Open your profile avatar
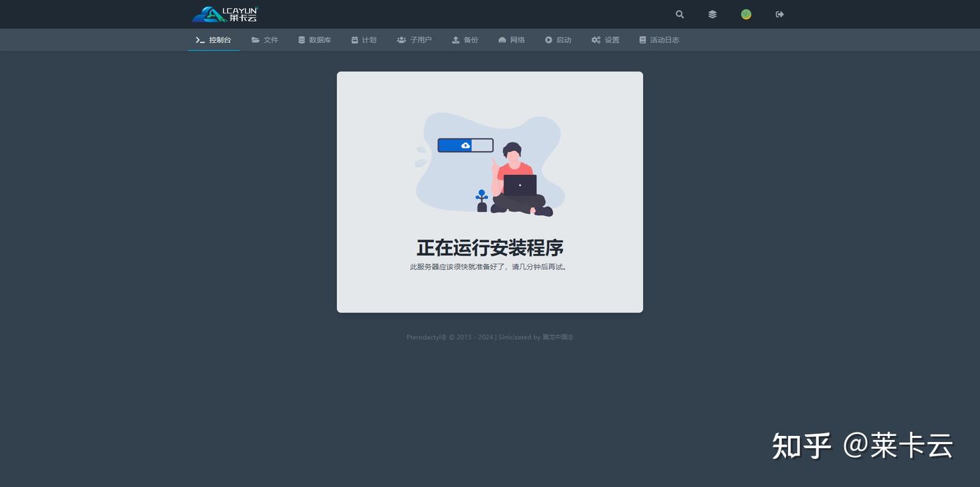This screenshot has height=487, width=980. (746, 14)
